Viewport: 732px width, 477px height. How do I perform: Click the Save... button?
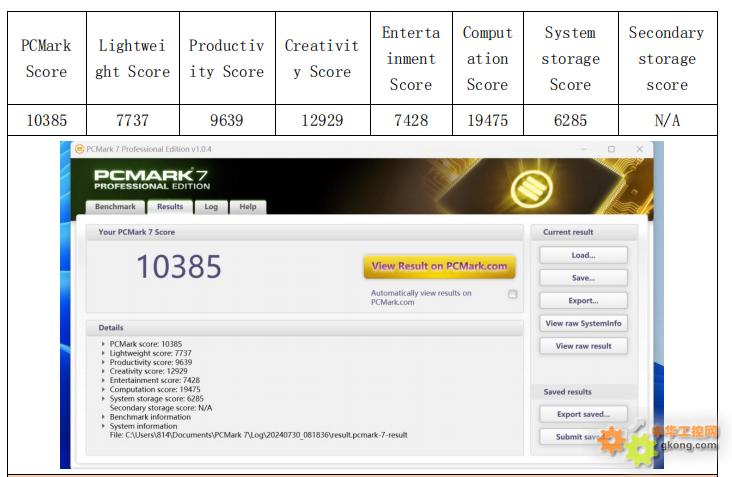click(583, 278)
